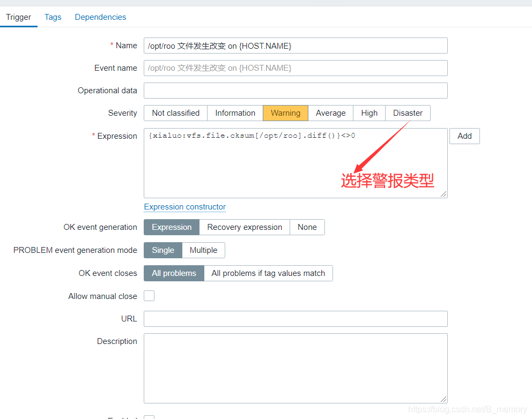Click into the Description text area

click(295, 368)
